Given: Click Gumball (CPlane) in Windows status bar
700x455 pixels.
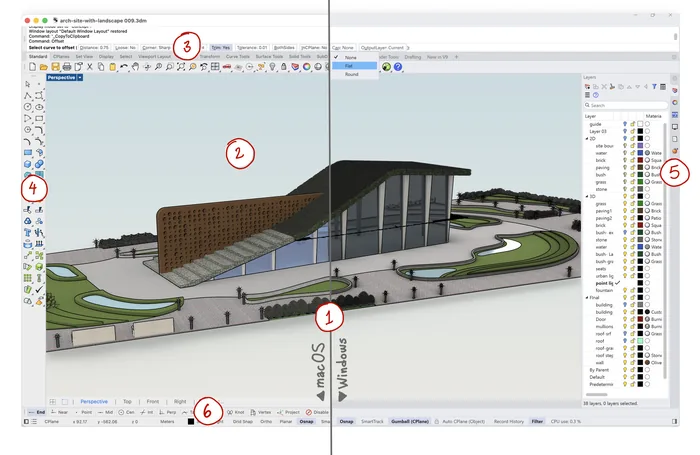Looking at the screenshot, I should click(410, 422).
